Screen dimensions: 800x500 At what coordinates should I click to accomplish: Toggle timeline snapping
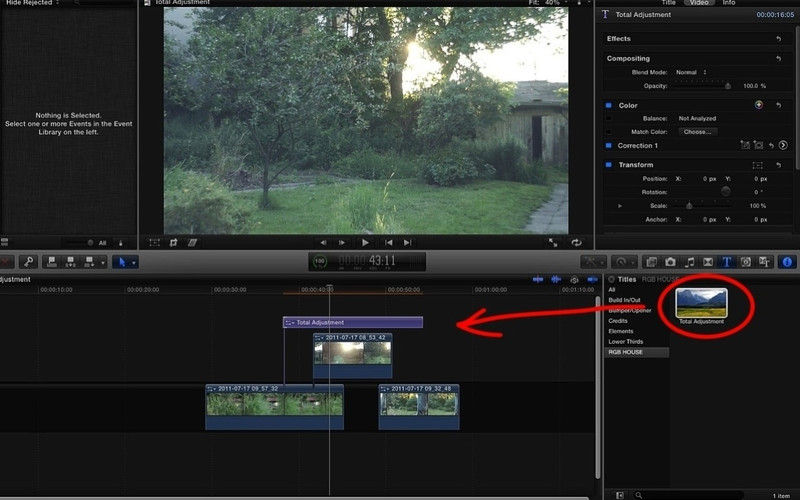coord(592,279)
